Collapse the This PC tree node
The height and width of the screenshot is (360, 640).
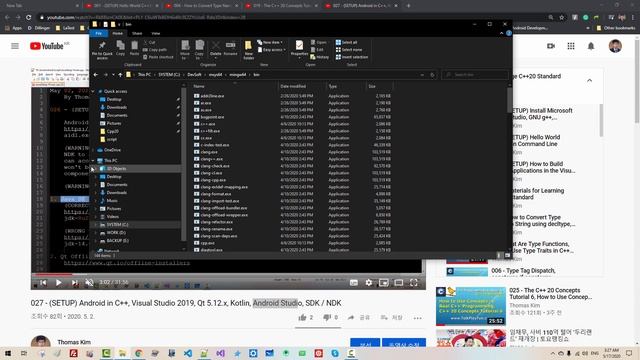(93, 160)
